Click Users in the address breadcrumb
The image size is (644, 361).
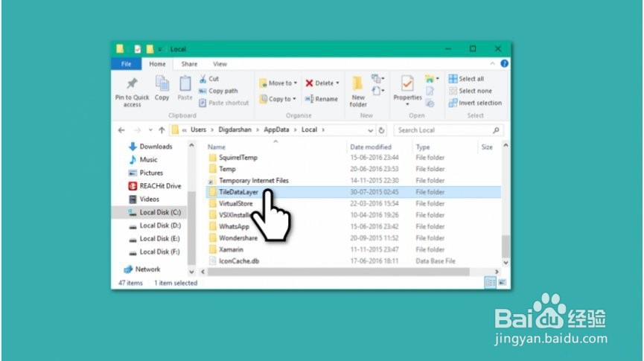tap(198, 130)
